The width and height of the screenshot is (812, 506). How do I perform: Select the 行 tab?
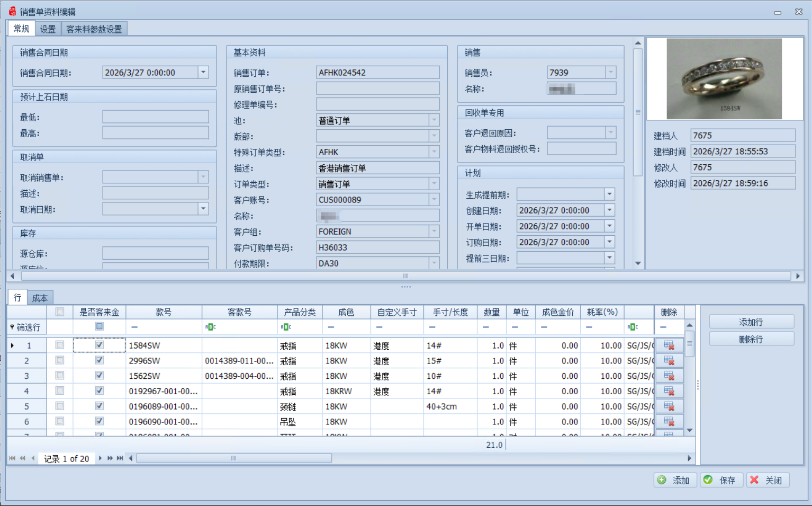[x=17, y=297]
